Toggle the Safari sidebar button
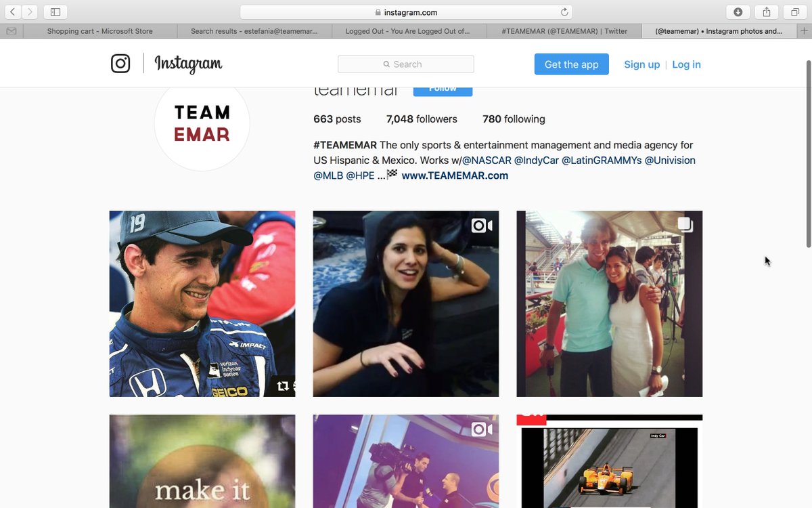This screenshot has width=812, height=508. (x=55, y=12)
